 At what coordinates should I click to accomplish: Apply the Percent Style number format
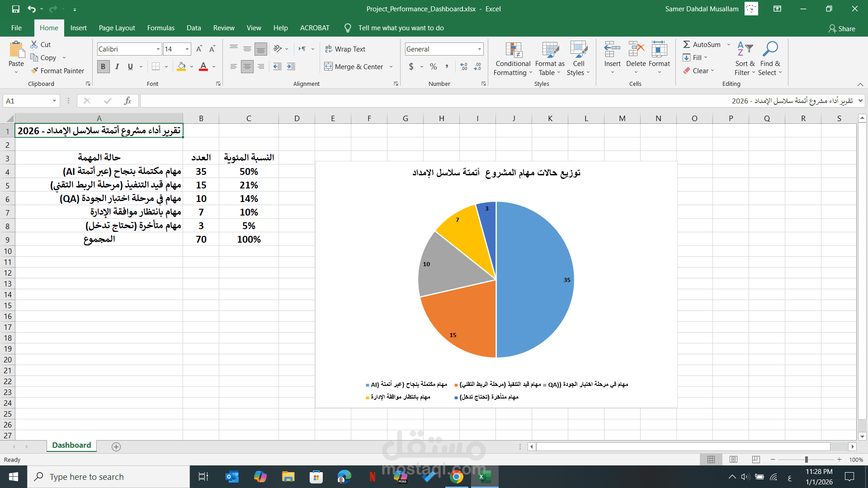point(433,66)
